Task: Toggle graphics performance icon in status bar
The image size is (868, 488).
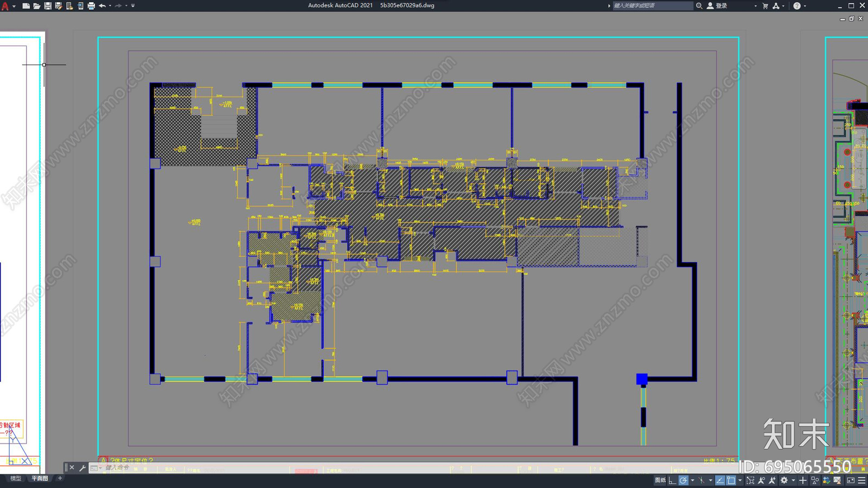Action: [837, 480]
